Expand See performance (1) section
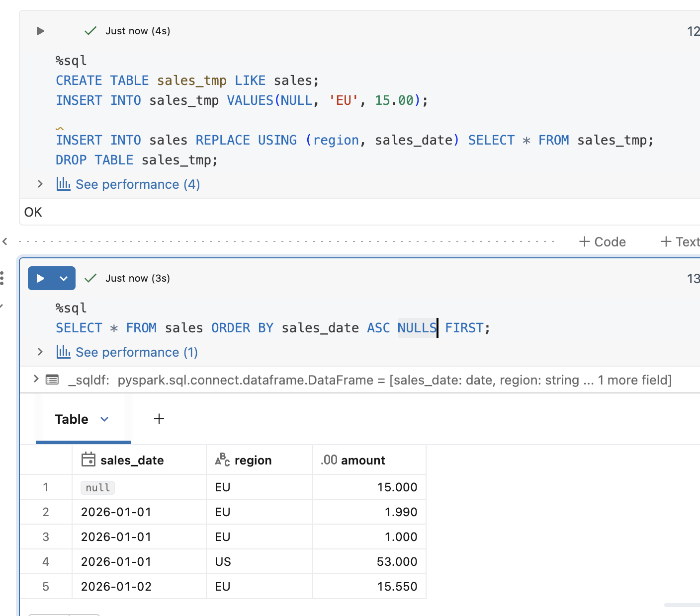Image resolution: width=700 pixels, height=616 pixels. point(40,352)
